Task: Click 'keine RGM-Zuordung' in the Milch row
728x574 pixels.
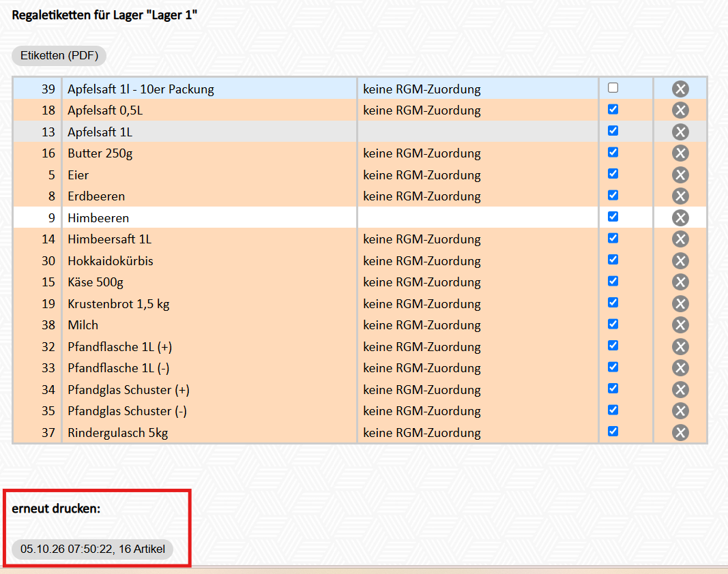Action: (422, 325)
